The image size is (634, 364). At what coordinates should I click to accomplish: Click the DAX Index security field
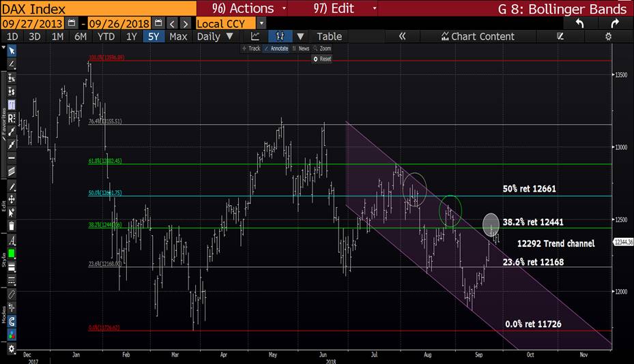tap(98, 8)
